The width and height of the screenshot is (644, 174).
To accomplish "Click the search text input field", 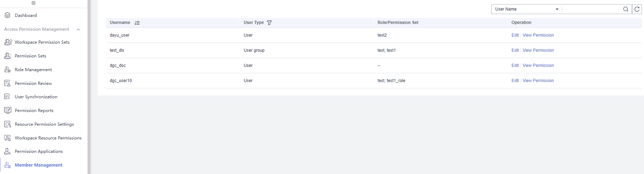I will pos(592,9).
